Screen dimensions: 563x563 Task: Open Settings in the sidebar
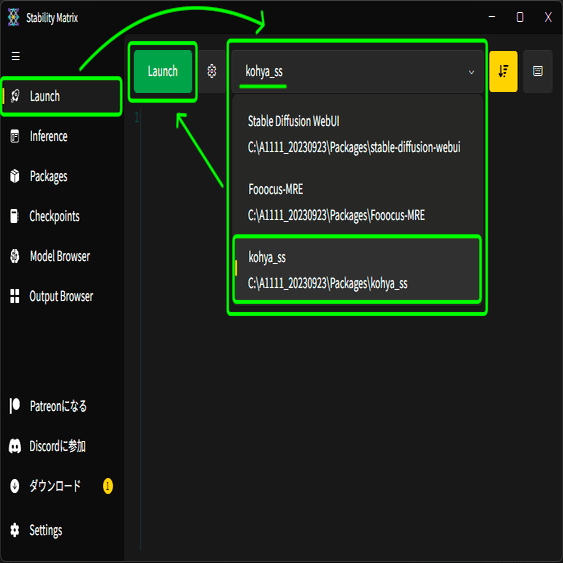(62, 530)
